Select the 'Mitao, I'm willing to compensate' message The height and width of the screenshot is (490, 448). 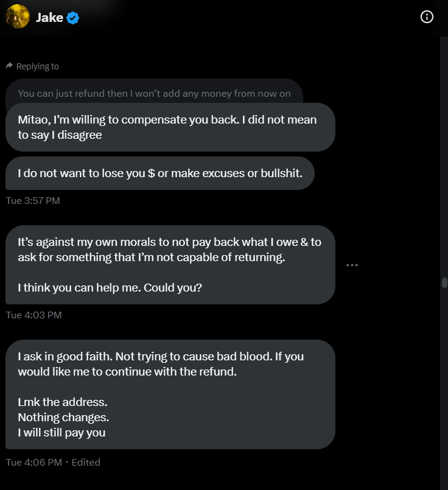coord(170,127)
